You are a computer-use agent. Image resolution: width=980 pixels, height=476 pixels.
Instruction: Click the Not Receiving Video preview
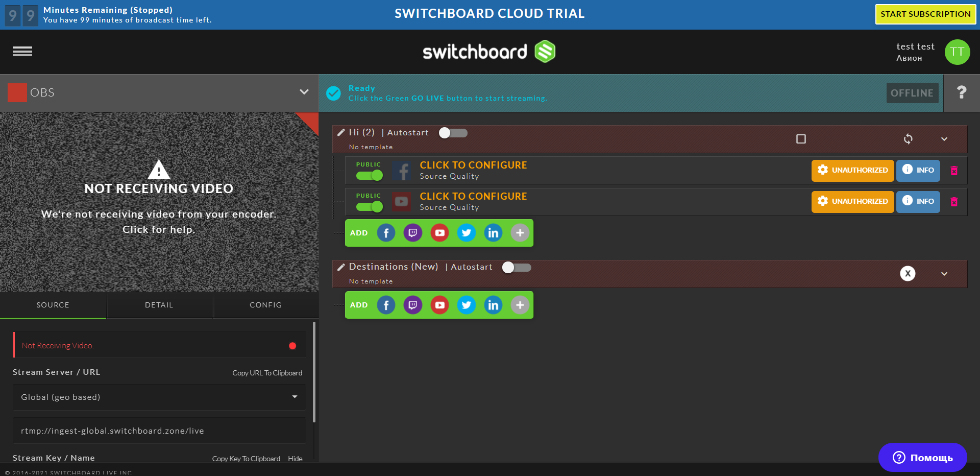tap(159, 202)
